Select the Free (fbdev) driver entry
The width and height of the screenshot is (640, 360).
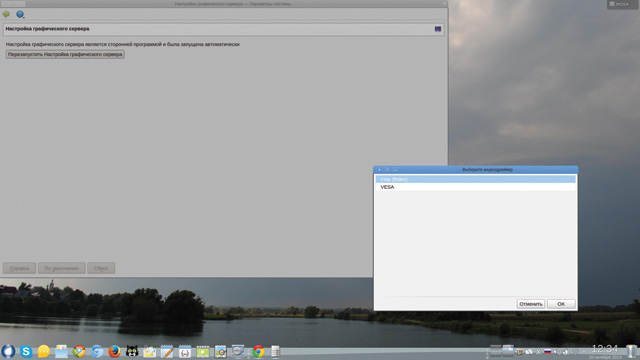click(x=476, y=179)
